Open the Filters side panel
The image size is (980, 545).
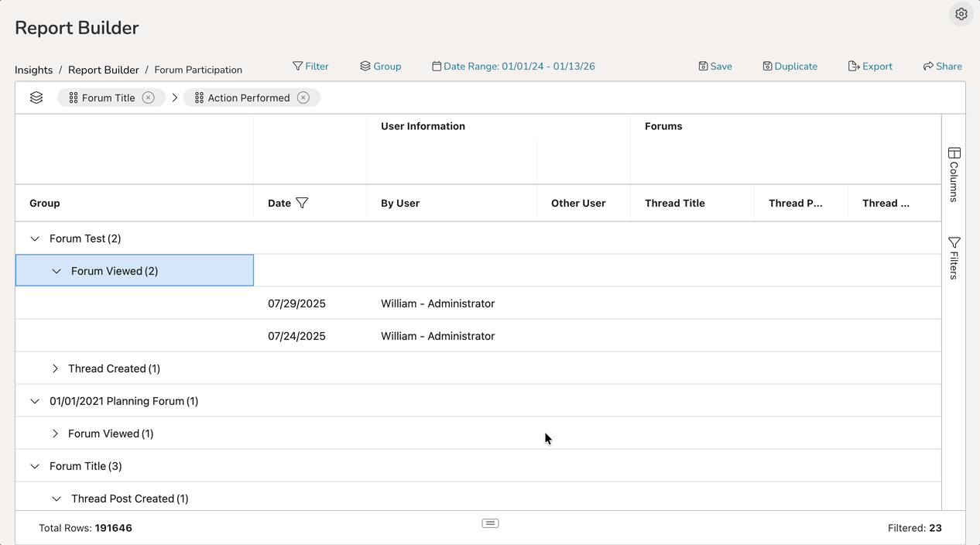click(954, 258)
